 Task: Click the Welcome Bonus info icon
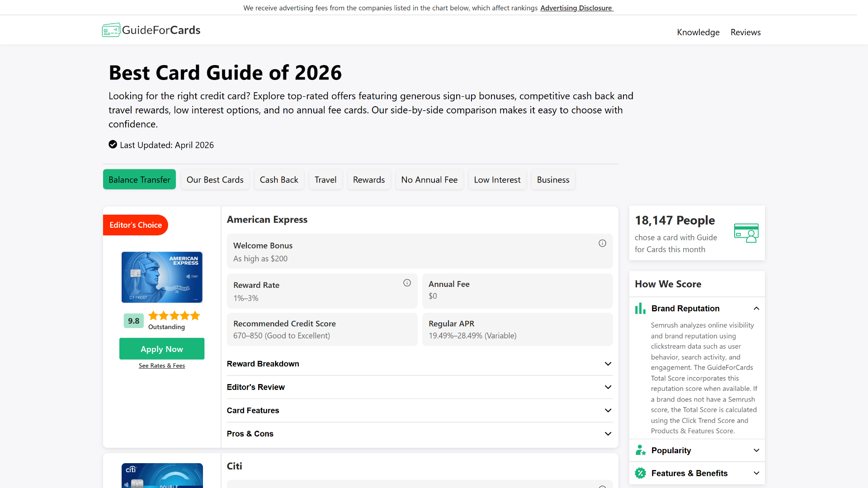(x=602, y=244)
